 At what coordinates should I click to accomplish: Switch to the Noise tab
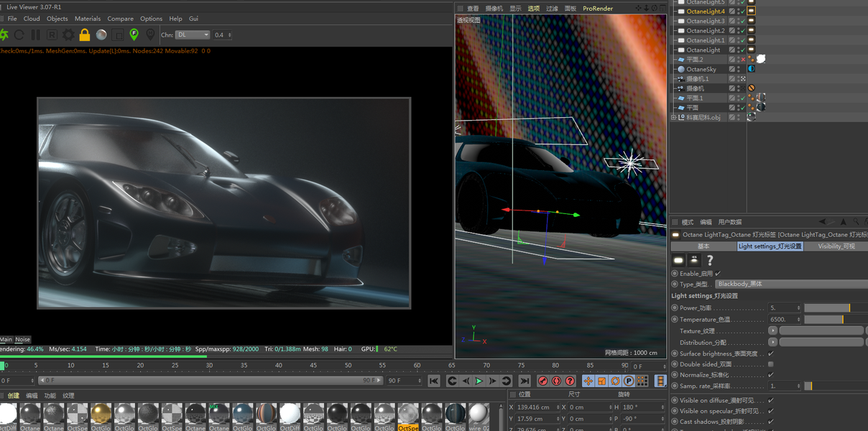pyautogui.click(x=23, y=340)
